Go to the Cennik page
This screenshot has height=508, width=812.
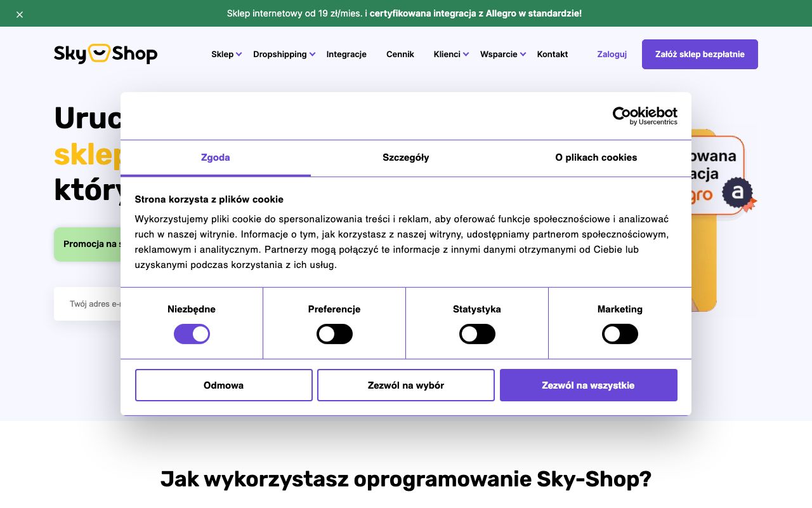pyautogui.click(x=400, y=54)
